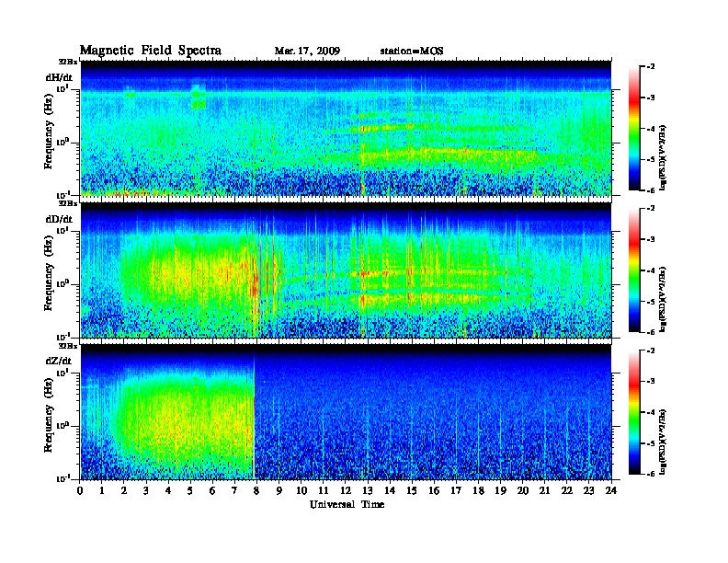Screen dimensions: 728x563
Task: Click hour 11 on the time axis
Action: click(324, 491)
